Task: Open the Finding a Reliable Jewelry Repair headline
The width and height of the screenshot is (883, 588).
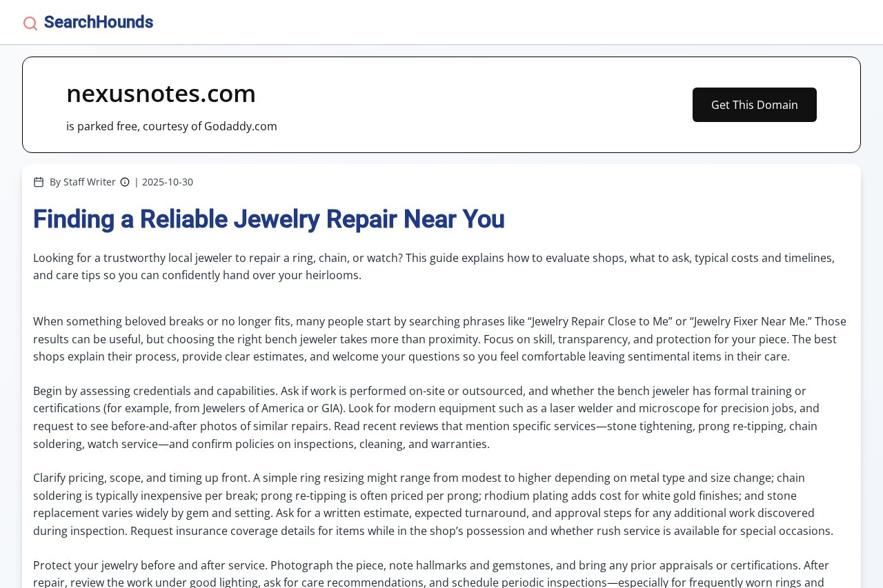Action: pos(268,219)
